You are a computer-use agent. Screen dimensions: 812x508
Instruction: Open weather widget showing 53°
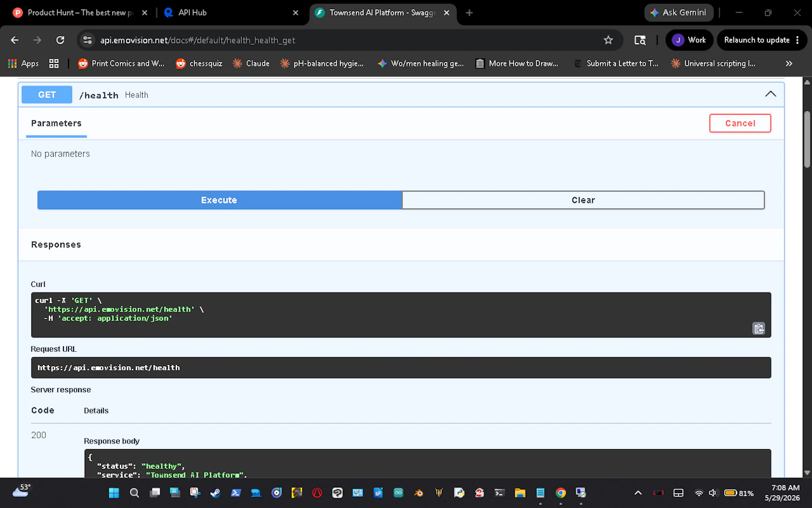pos(21,491)
